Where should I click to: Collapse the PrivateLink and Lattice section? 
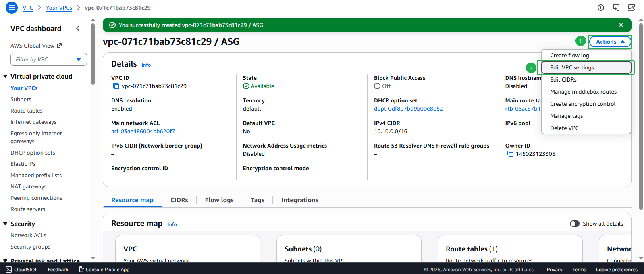tap(6, 261)
